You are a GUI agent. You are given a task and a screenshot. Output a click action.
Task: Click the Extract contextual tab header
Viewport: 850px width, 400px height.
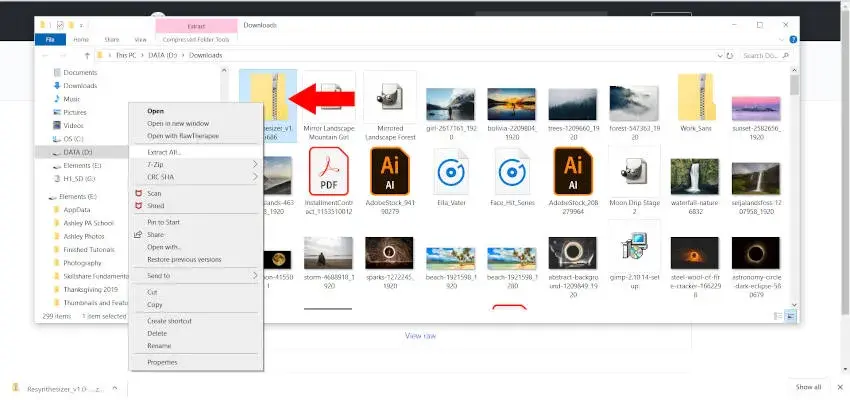(196, 26)
